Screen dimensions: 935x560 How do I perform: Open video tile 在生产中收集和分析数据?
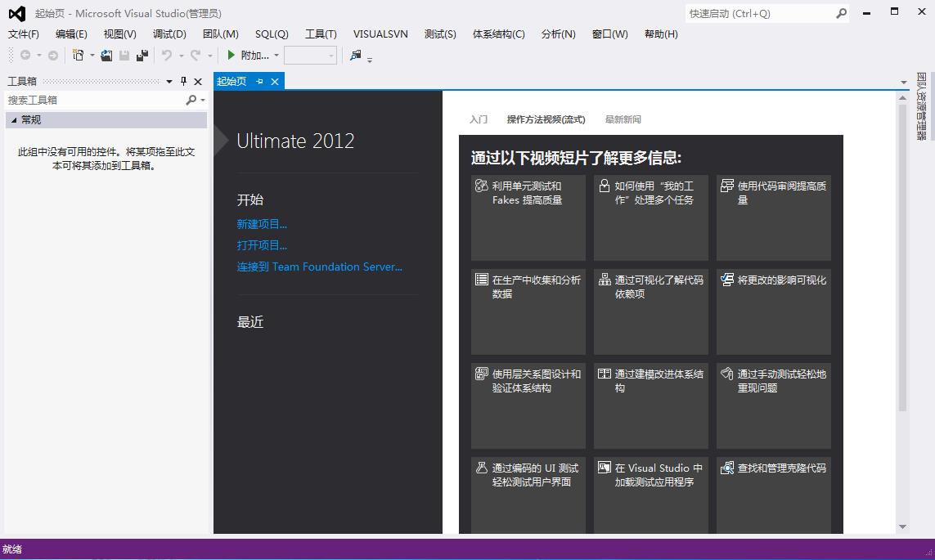coord(528,311)
